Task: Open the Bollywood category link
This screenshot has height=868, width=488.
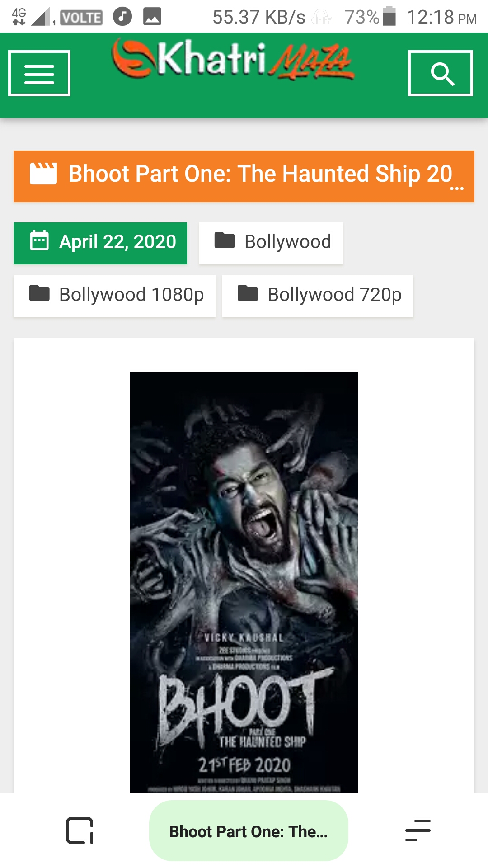Action: (x=271, y=243)
